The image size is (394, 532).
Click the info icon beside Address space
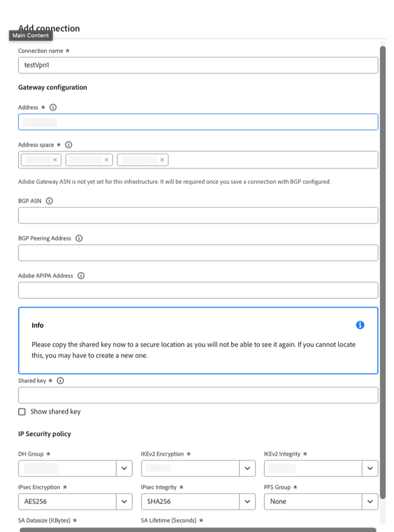point(68,145)
